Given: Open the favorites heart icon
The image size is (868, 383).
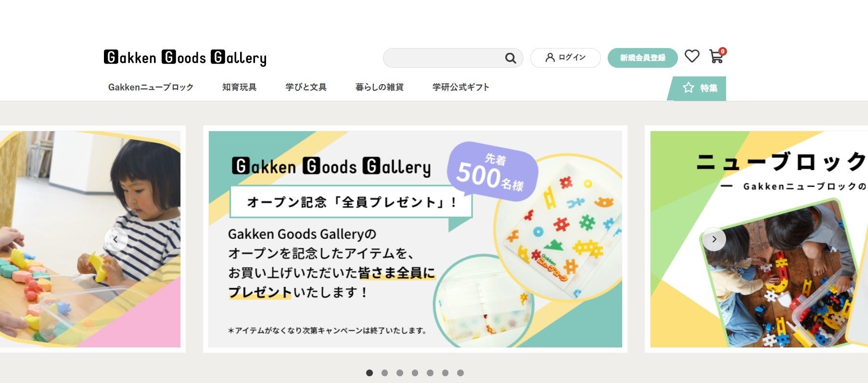Looking at the screenshot, I should click(692, 56).
